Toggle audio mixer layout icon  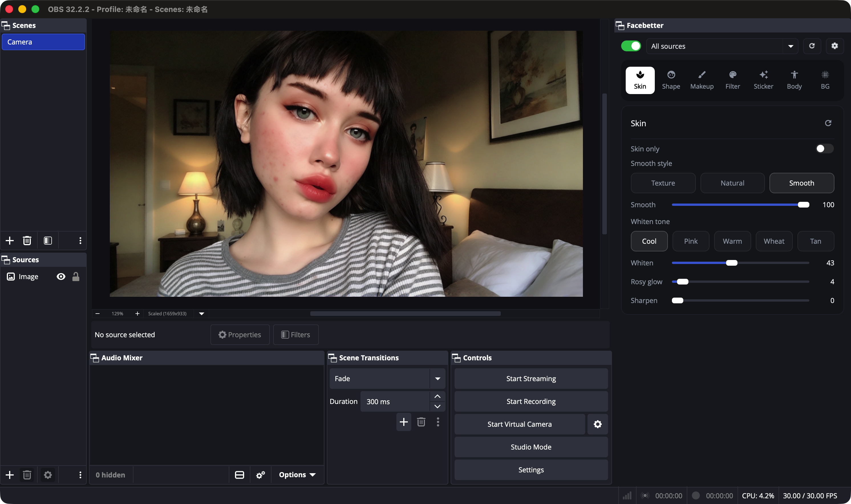[240, 475]
